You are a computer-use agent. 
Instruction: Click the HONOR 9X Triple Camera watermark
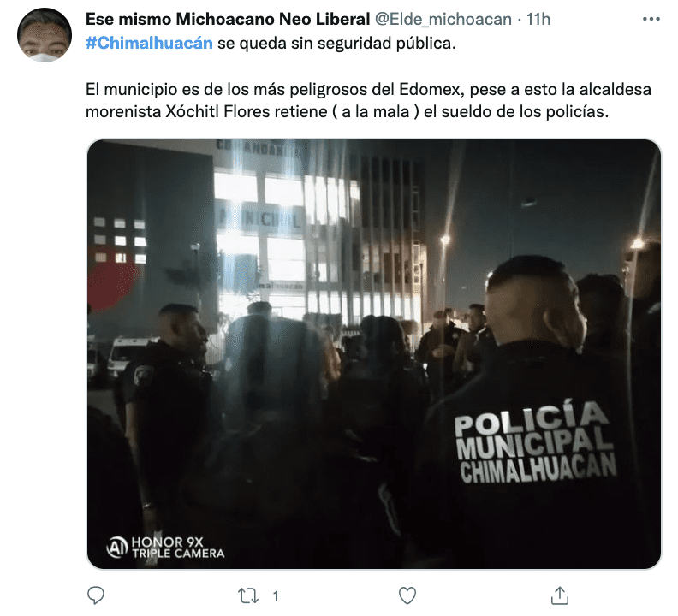pos(165,548)
